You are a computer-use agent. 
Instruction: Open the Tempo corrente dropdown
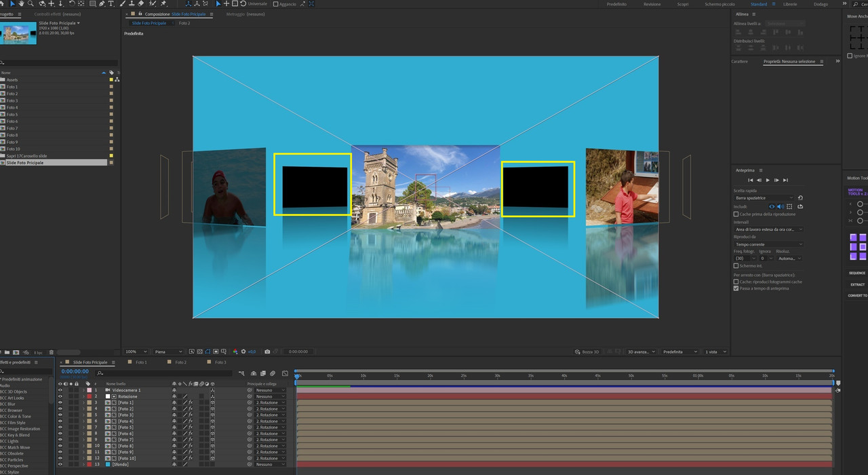click(769, 244)
